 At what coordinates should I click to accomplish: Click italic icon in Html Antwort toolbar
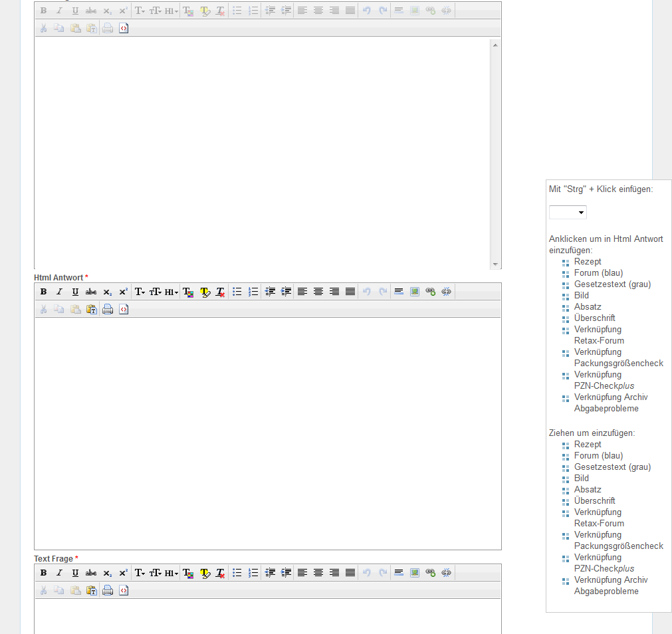[59, 292]
